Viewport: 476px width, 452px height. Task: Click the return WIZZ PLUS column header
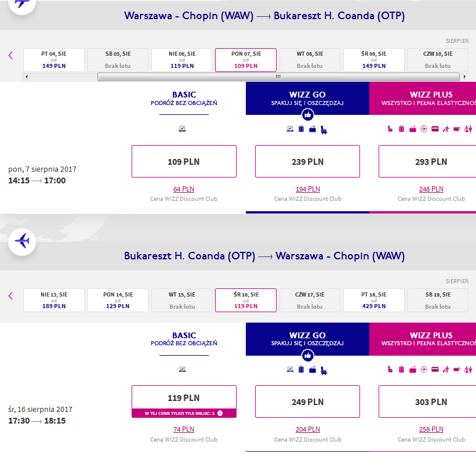423,339
